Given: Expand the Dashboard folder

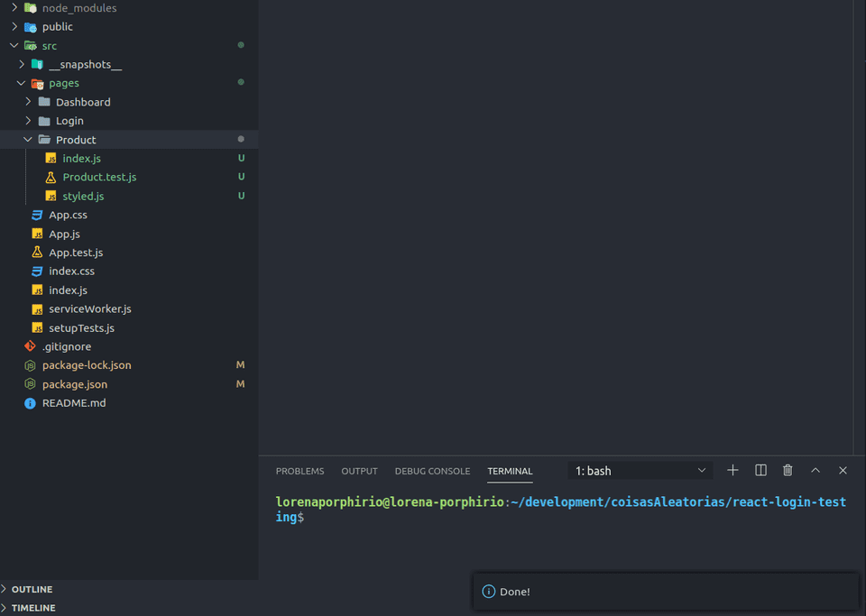Looking at the screenshot, I should tap(82, 103).
